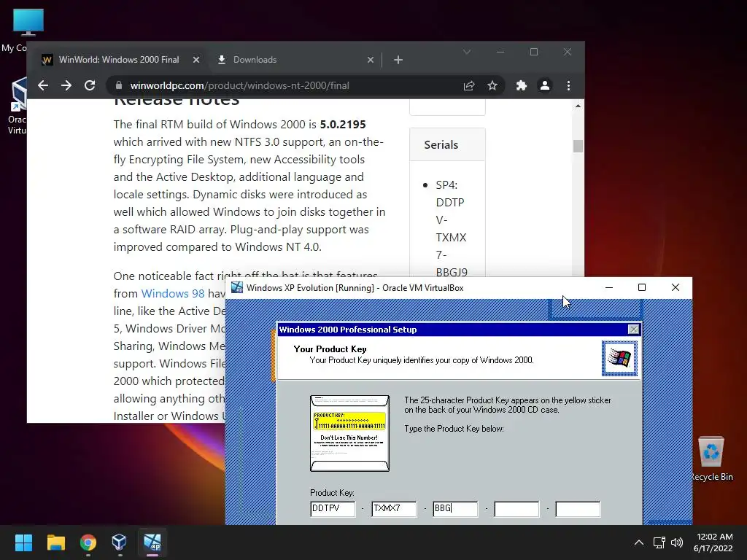The width and height of the screenshot is (747, 560).
Task: Open the volume tray icon
Action: [x=677, y=542]
